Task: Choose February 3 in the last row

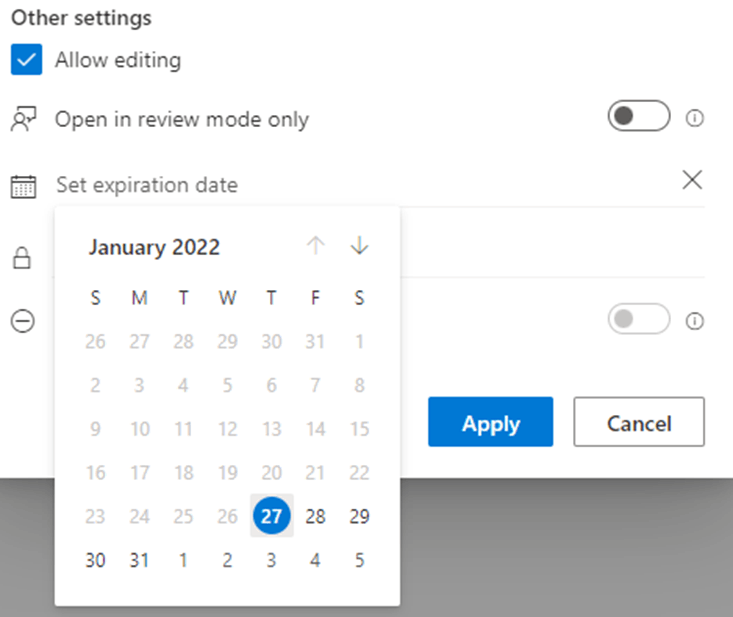Action: [x=272, y=560]
